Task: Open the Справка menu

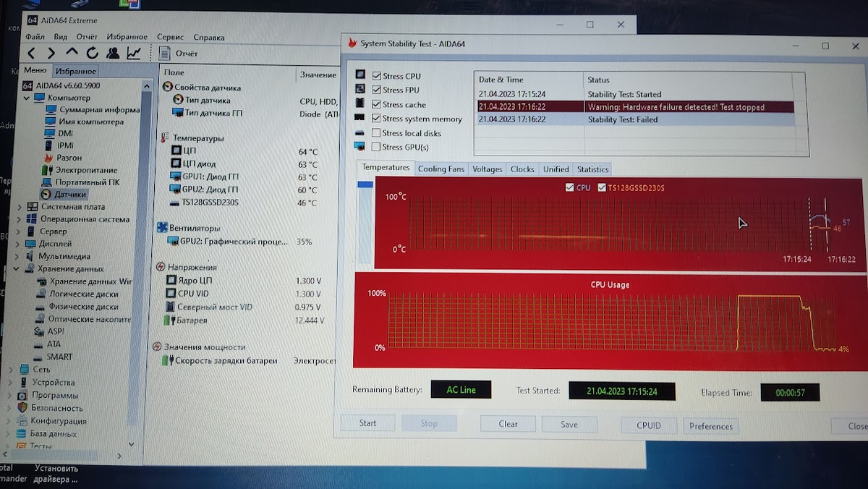Action: (208, 37)
